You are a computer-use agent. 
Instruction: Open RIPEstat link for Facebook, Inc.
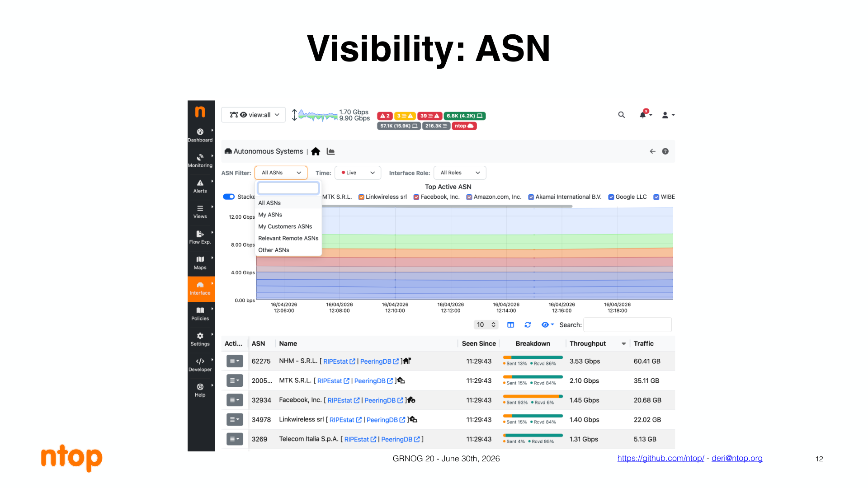(x=344, y=400)
